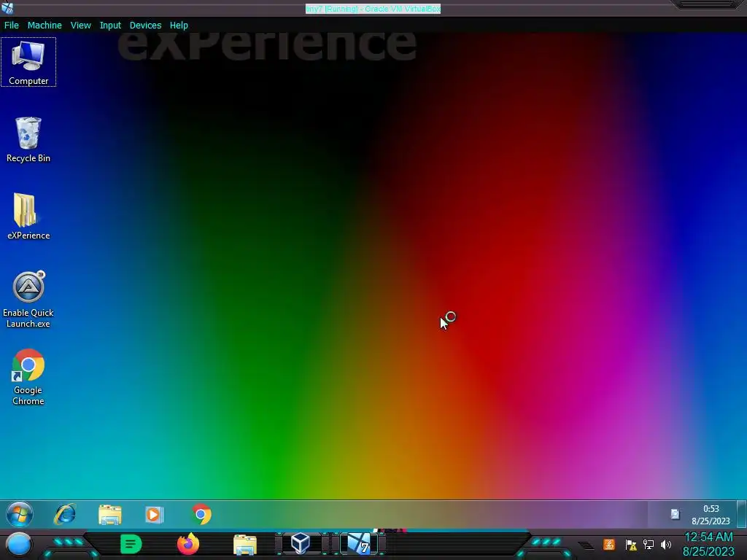Screen dimensions: 747x560
Task: Open Action Center flag in host tray
Action: tap(631, 545)
